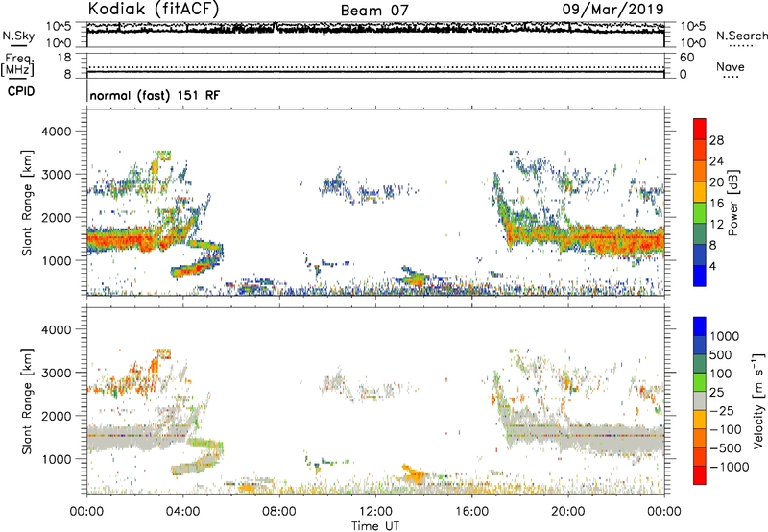The height and width of the screenshot is (532, 768).
Task: Click the red bottom of the velocity colorbar
Action: click(x=700, y=475)
